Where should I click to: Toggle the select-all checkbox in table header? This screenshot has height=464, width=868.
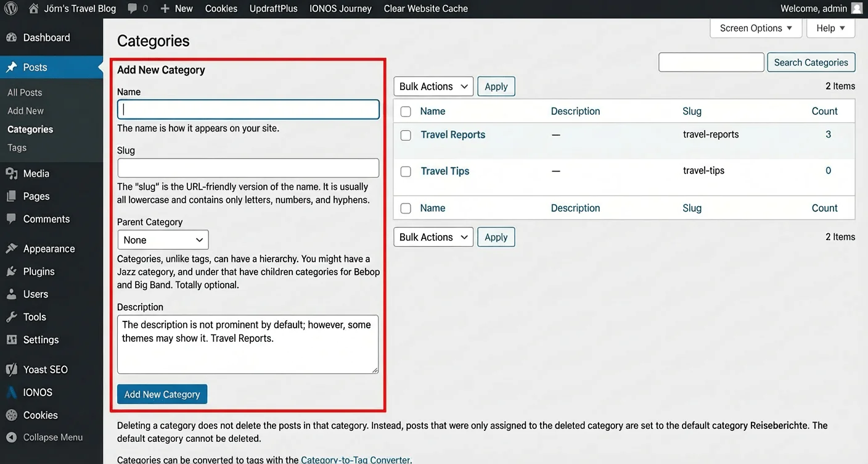click(x=406, y=112)
